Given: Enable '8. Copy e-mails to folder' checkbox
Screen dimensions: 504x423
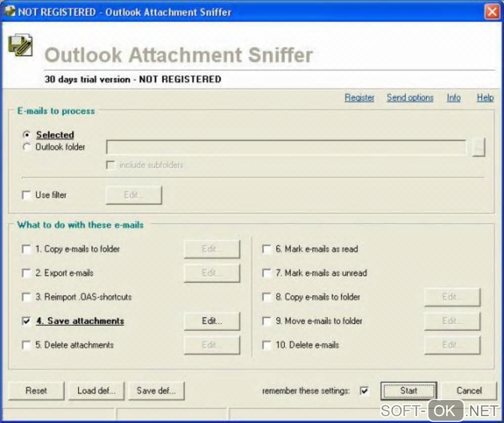Looking at the screenshot, I should 266,297.
